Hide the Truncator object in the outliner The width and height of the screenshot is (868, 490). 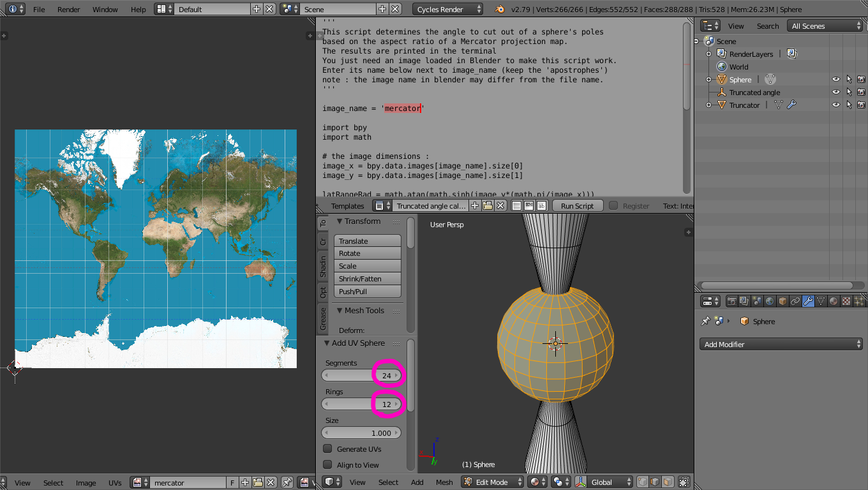(836, 105)
